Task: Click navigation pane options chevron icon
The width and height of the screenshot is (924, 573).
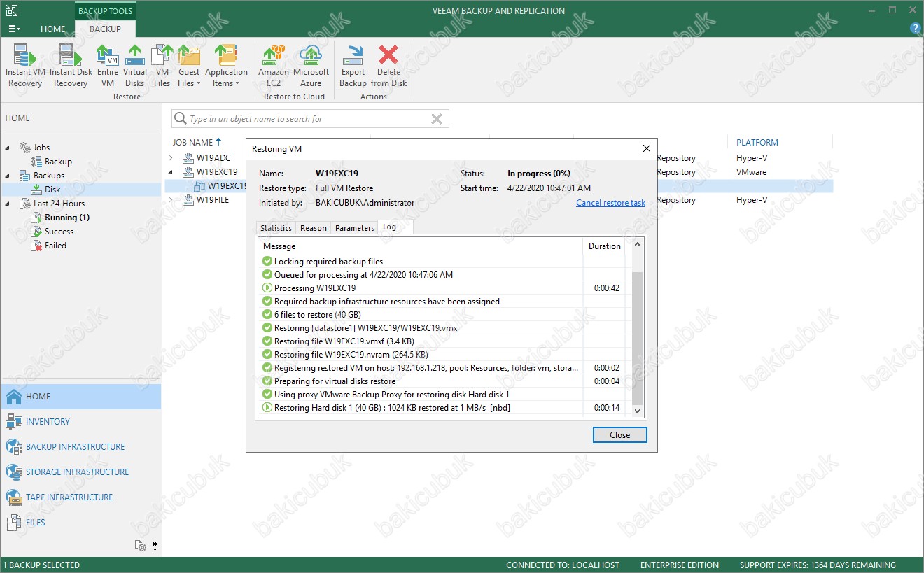Action: pyautogui.click(x=155, y=546)
